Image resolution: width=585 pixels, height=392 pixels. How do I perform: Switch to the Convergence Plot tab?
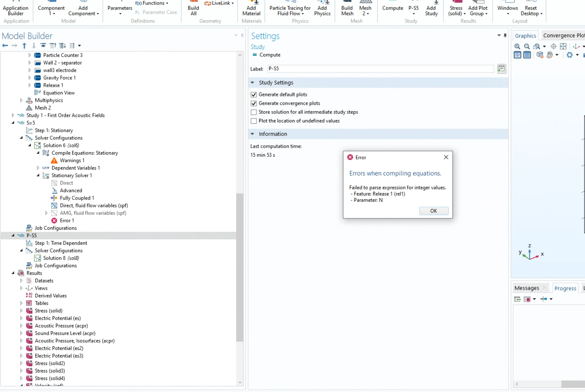(x=563, y=35)
